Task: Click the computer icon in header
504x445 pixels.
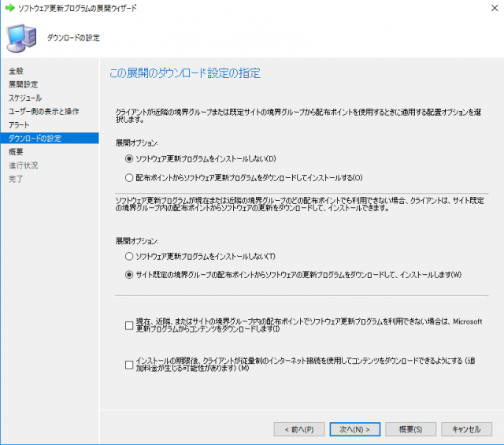Action: tap(20, 37)
